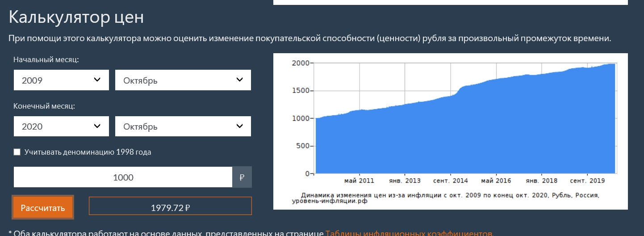Click the 'Конечный месяц:' field label
Image resolution: width=644 pixels, height=236 pixels.
(x=44, y=106)
